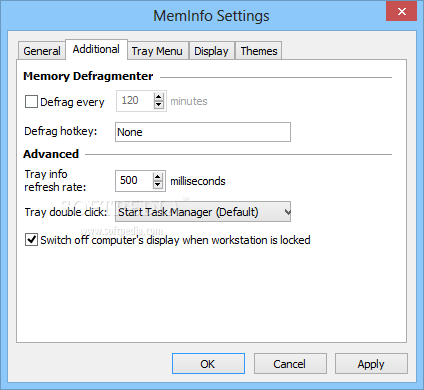Decrease defrag minutes with down arrow
Screen dimensions: 424x390
(159, 105)
